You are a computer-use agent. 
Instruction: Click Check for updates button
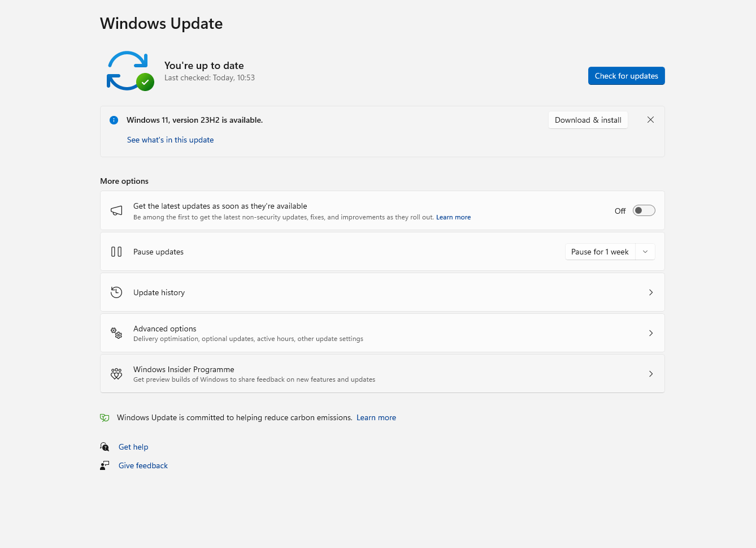click(626, 76)
